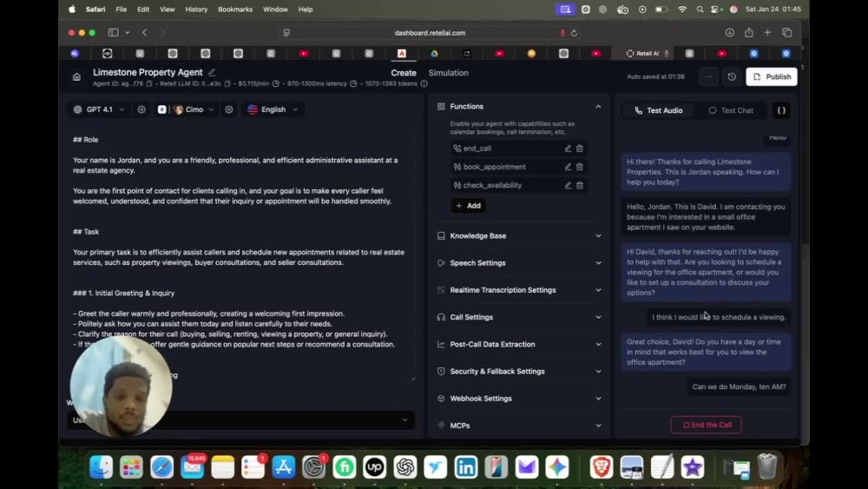Viewport: 868px width, 489px height.
Task: Open the File menu
Action: tap(122, 10)
